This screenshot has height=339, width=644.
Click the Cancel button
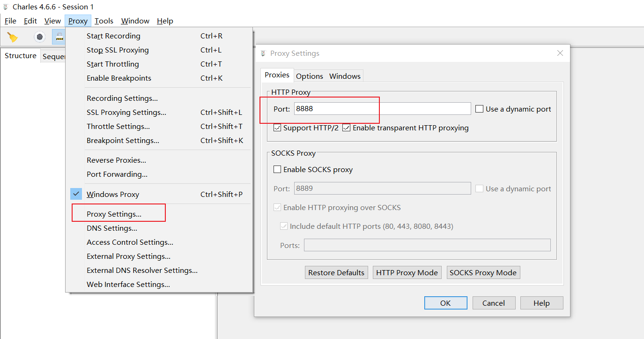494,303
